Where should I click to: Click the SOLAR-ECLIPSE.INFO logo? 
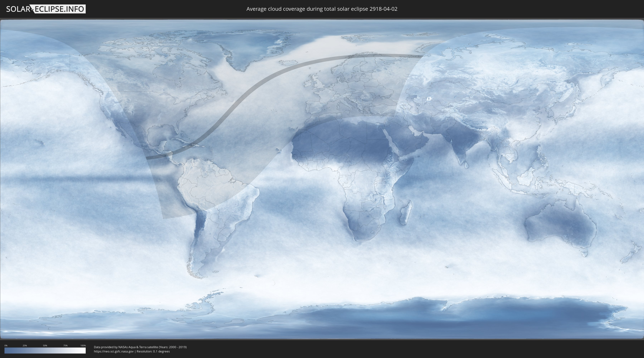(x=46, y=9)
